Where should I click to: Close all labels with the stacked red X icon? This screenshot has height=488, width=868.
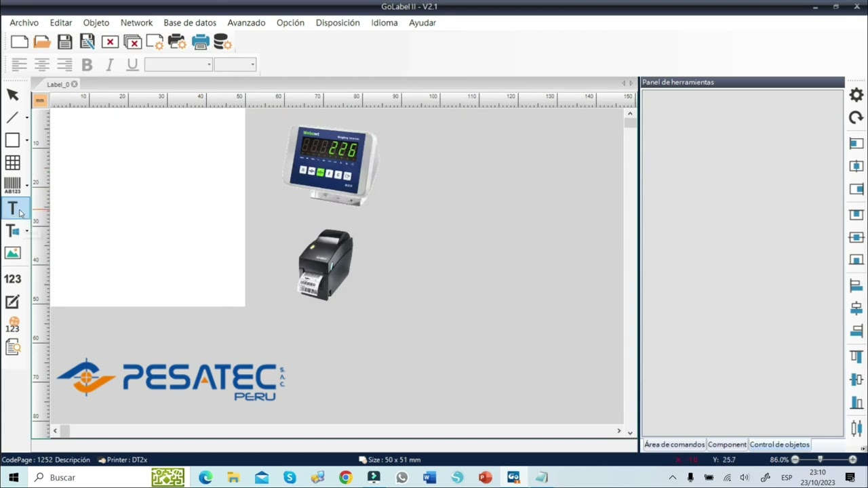(132, 42)
